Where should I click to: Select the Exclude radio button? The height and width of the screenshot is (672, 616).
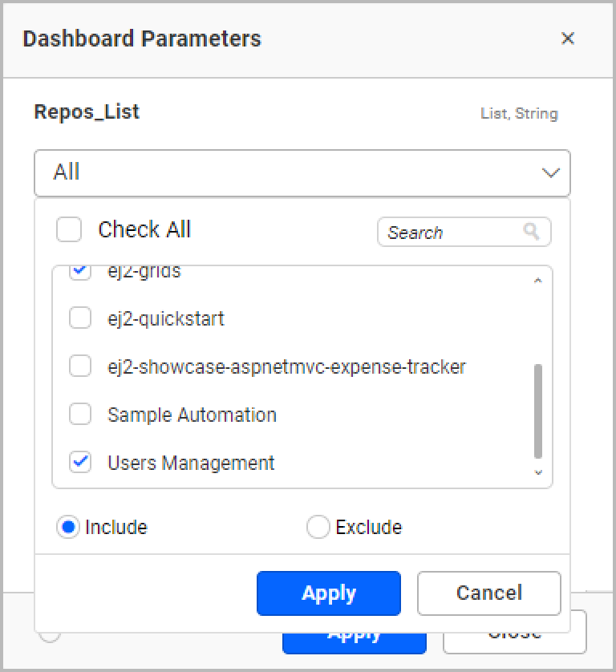tap(318, 527)
